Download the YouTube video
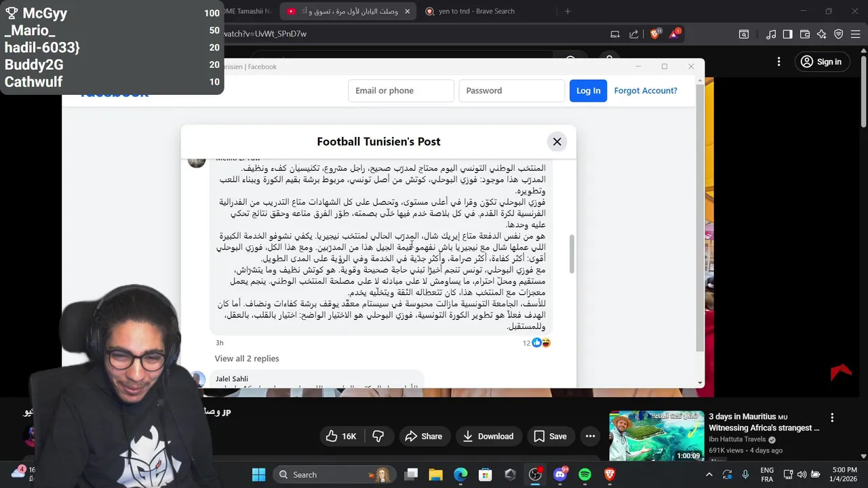Image resolution: width=868 pixels, height=488 pixels. pyautogui.click(x=488, y=436)
